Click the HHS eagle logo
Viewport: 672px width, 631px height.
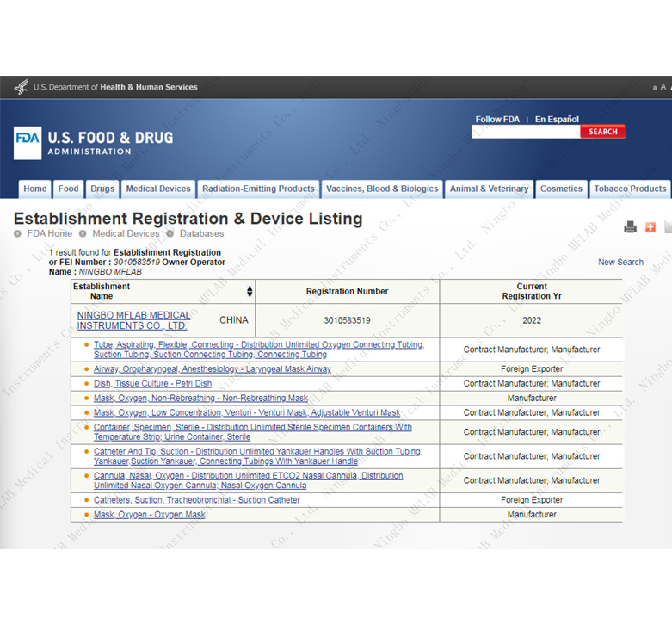(x=22, y=87)
